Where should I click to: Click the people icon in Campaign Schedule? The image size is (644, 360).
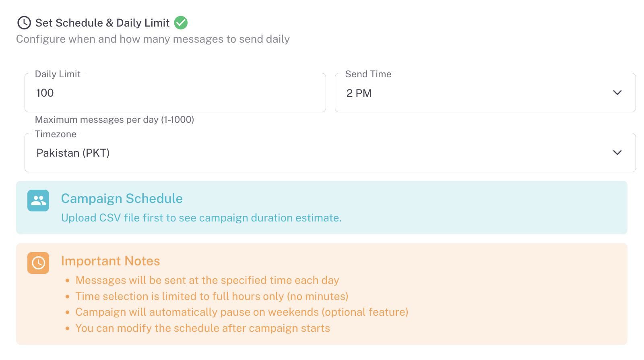(38, 201)
